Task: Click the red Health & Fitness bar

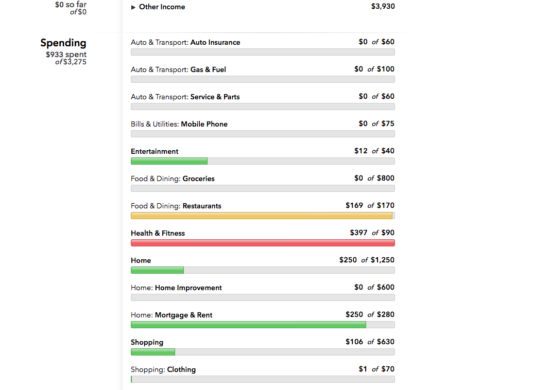Action: coord(263,243)
